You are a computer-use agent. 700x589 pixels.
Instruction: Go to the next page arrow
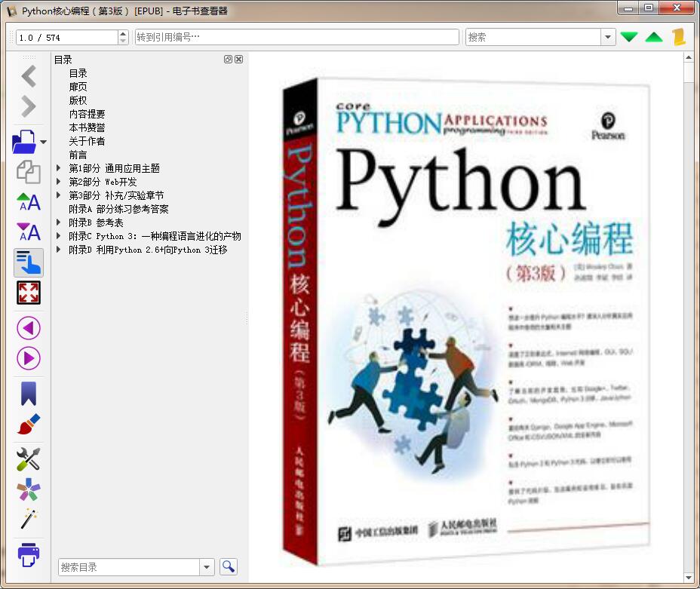28,357
